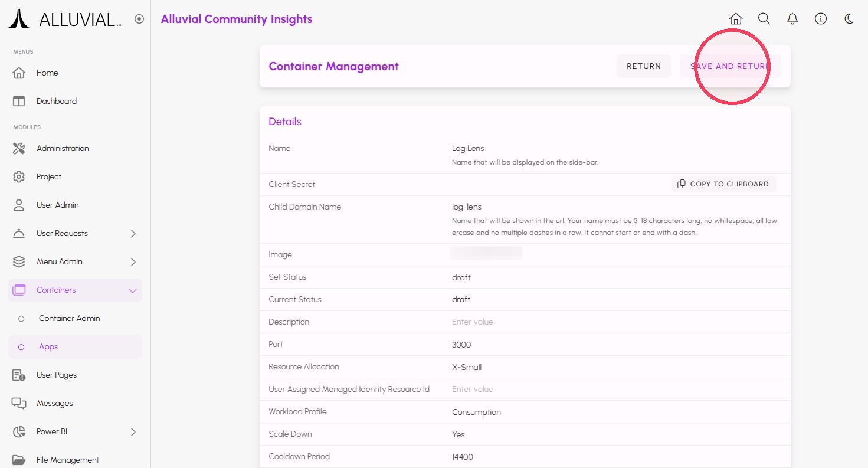Click the Administration tools icon
This screenshot has width=868, height=468.
pyautogui.click(x=19, y=149)
